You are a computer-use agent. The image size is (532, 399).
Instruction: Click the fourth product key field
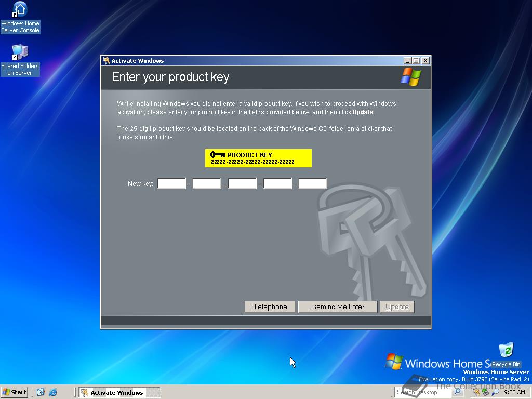tap(277, 183)
